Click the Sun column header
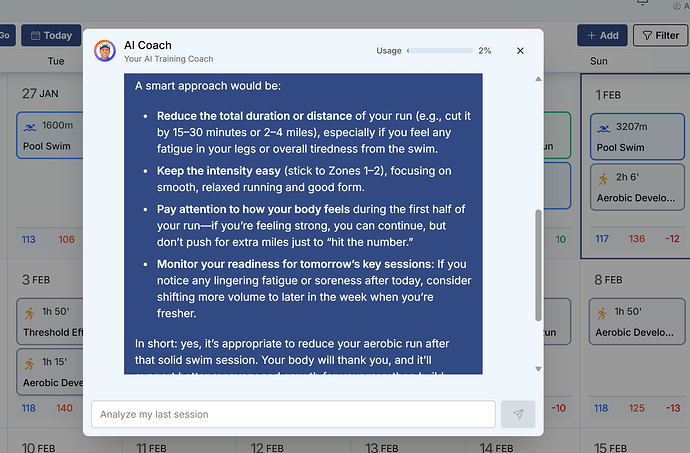Viewport: 690px width, 453px height. coord(598,61)
